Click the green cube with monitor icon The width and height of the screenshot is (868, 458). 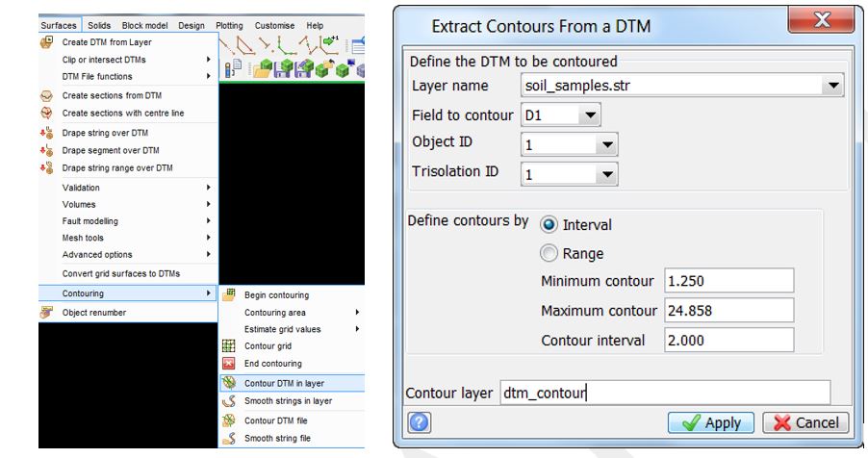(345, 68)
